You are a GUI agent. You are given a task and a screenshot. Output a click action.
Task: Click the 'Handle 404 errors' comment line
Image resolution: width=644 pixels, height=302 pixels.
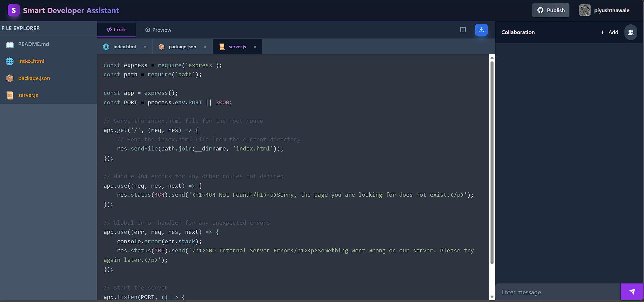pyautogui.click(x=194, y=176)
